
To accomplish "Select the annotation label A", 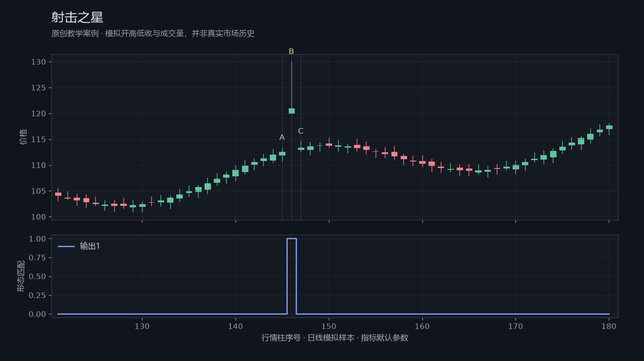I will pyautogui.click(x=282, y=137).
